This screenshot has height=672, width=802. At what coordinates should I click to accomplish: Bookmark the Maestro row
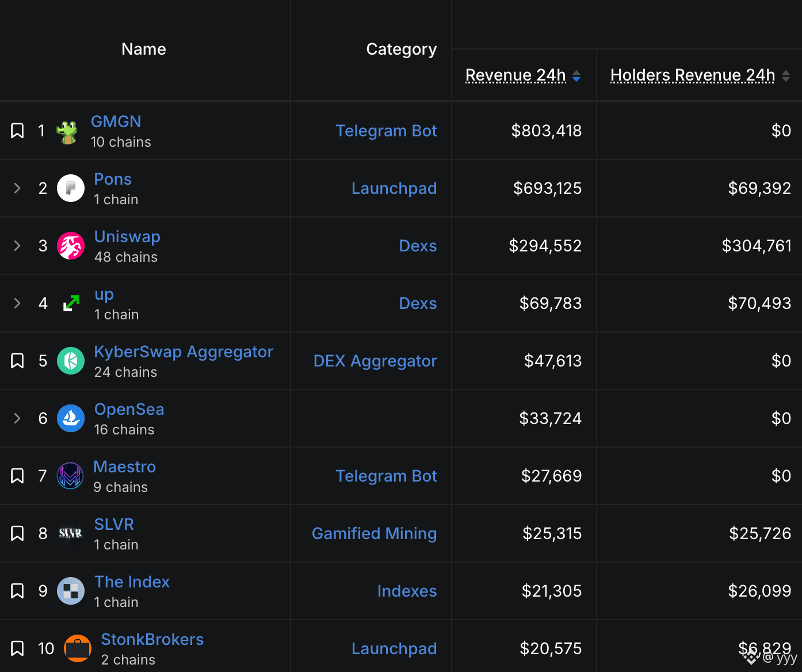coord(17,476)
